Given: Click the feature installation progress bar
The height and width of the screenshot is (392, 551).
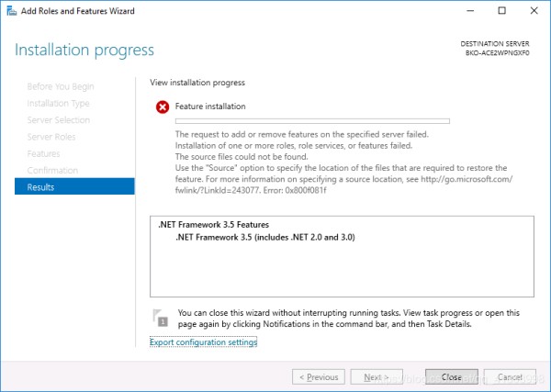Looking at the screenshot, I should click(x=312, y=121).
